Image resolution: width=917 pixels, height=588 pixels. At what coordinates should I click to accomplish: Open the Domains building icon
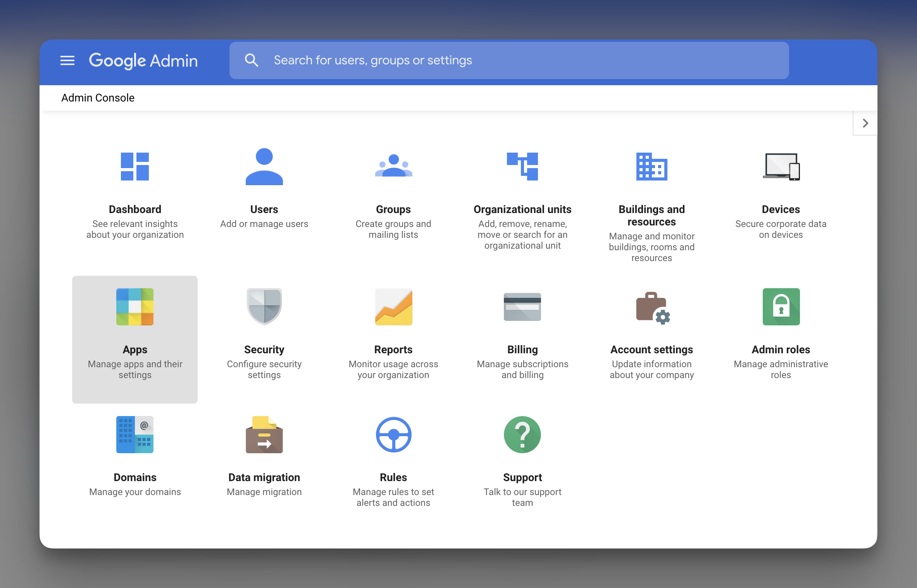[x=135, y=435]
